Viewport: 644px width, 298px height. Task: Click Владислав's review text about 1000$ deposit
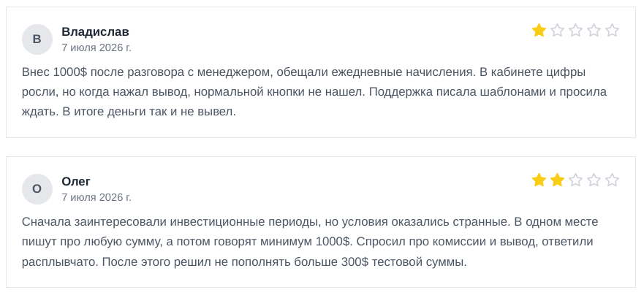(x=314, y=92)
